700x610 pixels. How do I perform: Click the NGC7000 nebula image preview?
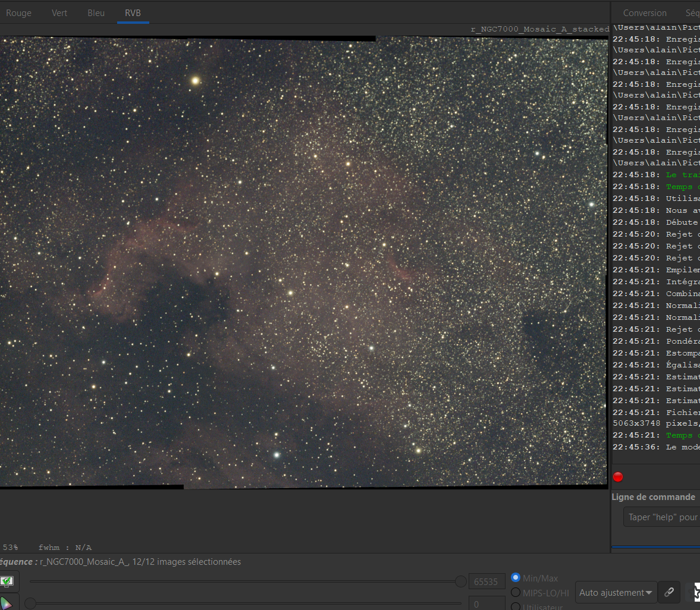303,262
